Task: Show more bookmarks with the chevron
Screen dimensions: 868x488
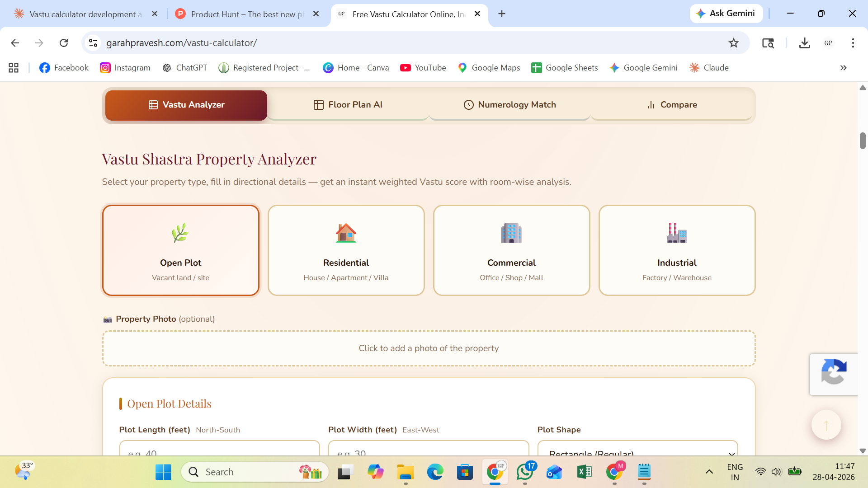Action: click(x=843, y=68)
